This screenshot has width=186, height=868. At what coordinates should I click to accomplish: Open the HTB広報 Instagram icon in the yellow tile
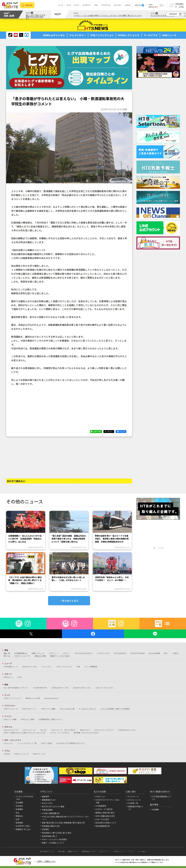(x=121, y=624)
